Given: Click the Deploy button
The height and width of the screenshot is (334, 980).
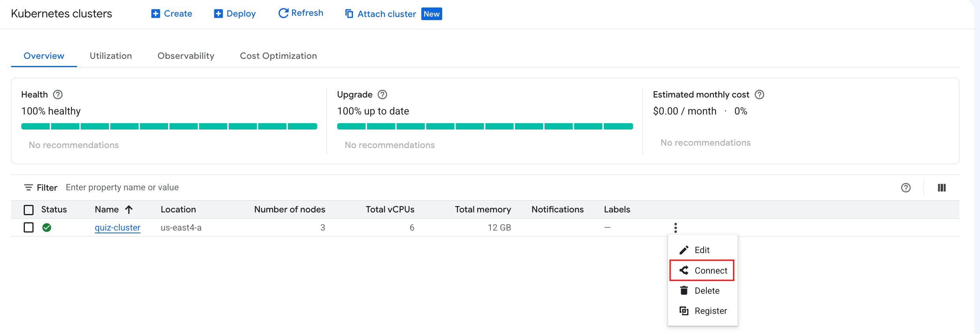Looking at the screenshot, I should click(x=235, y=14).
